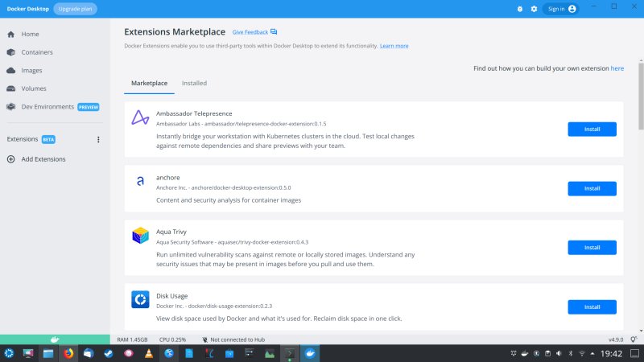This screenshot has height=362, width=644.
Task: Launch Firefox from the taskbar
Action: coord(68,353)
